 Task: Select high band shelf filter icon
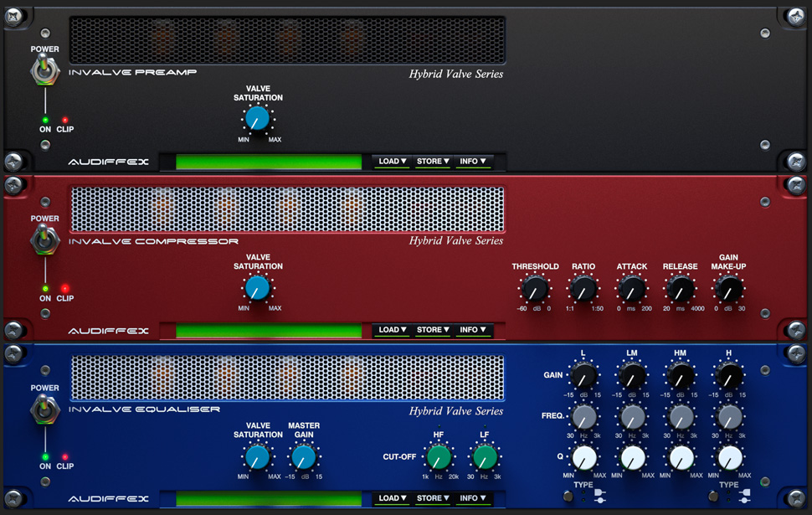coord(745,492)
